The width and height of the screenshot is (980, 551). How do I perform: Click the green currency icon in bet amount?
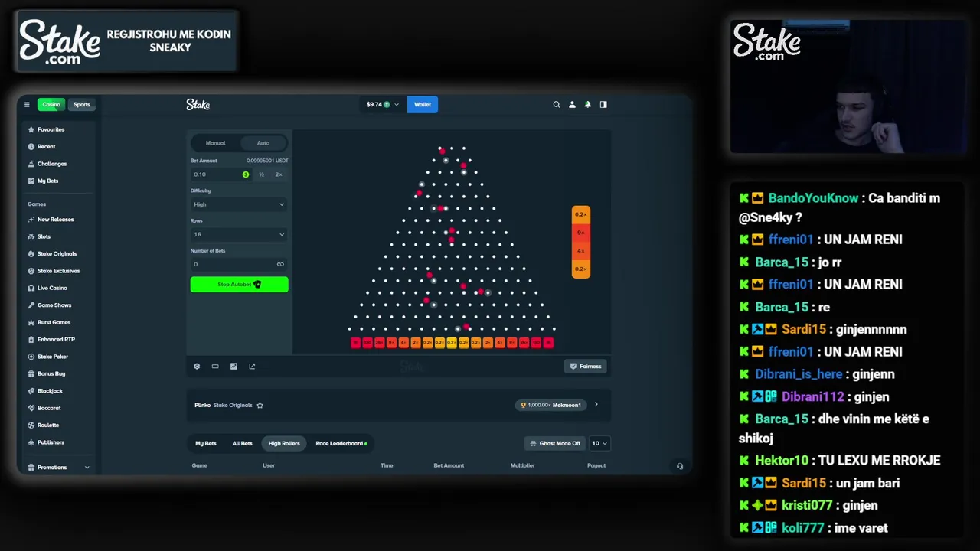[246, 174]
